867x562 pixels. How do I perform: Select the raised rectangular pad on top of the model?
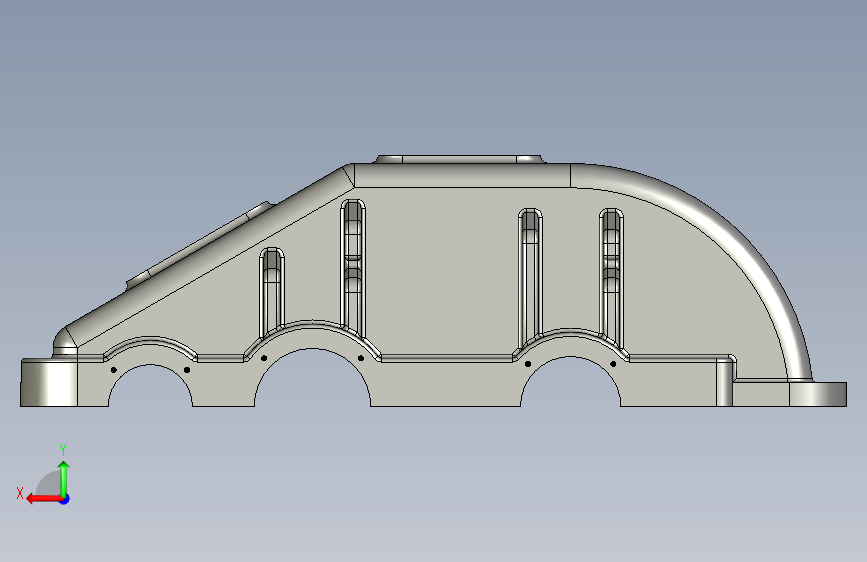[459, 159]
